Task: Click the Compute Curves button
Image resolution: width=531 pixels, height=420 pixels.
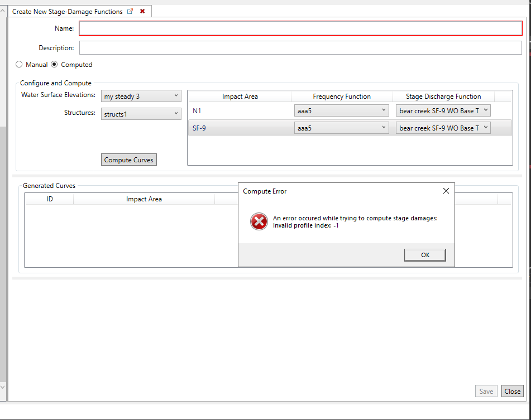Action: tap(128, 160)
